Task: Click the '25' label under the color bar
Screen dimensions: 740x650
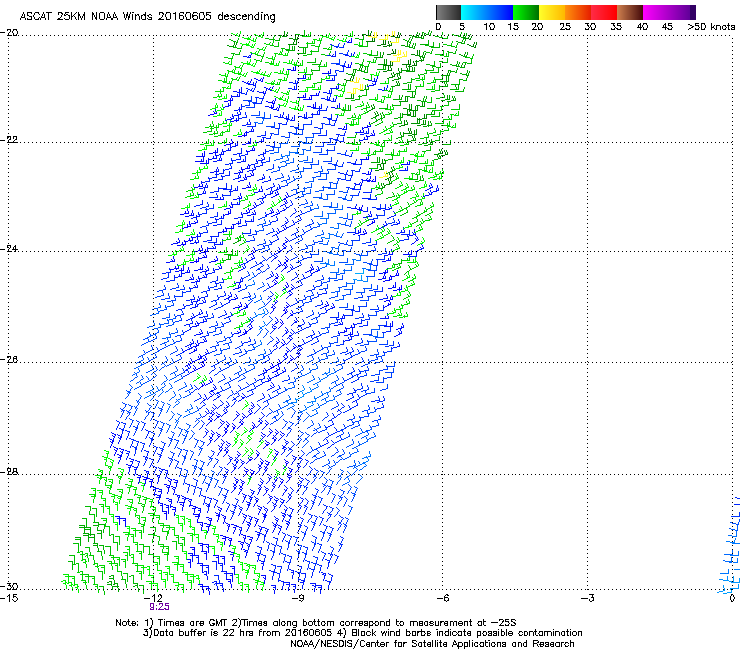Action: (x=565, y=26)
